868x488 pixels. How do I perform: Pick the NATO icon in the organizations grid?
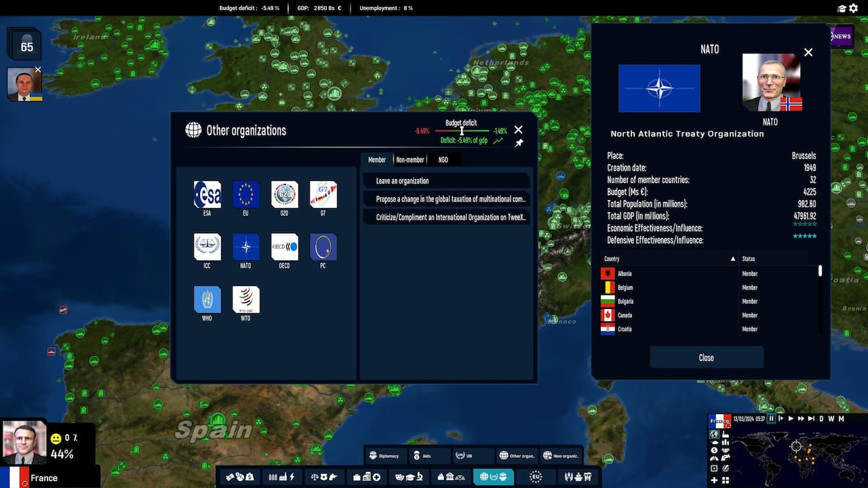click(x=245, y=247)
